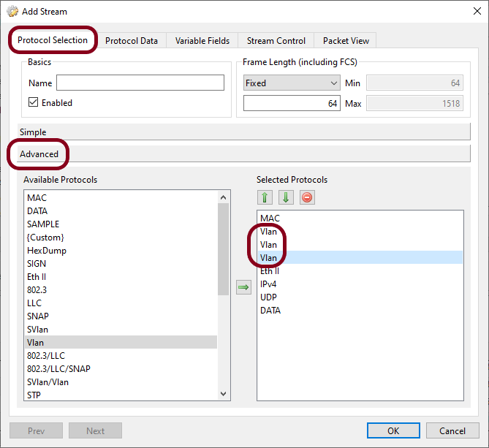The image size is (489, 448).
Task: Click the Max frame length field
Action: point(414,103)
